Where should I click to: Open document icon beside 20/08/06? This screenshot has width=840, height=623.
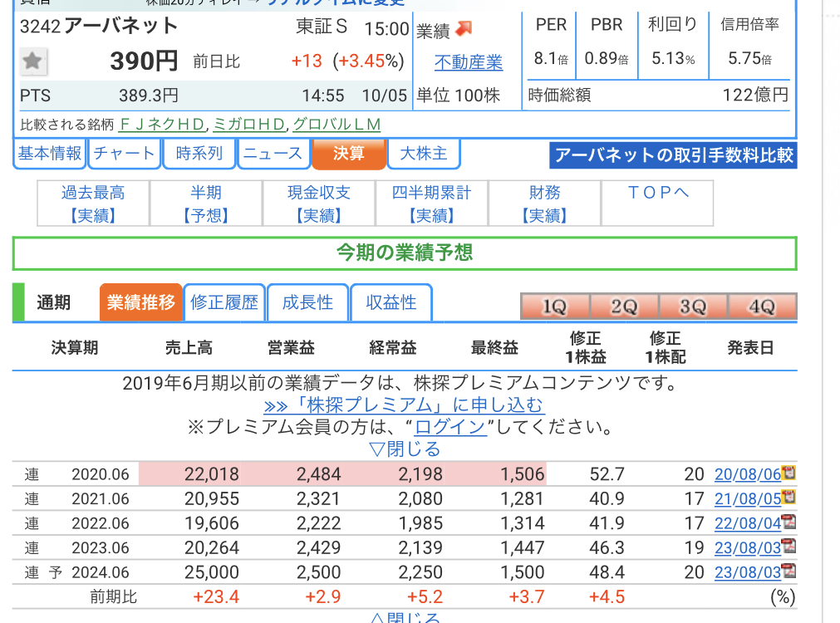click(x=788, y=473)
